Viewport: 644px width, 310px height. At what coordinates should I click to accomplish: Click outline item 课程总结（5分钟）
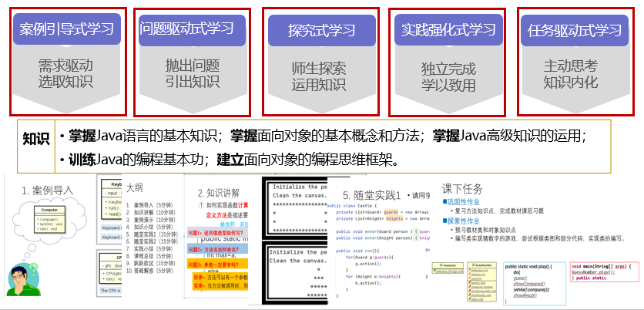click(x=150, y=256)
